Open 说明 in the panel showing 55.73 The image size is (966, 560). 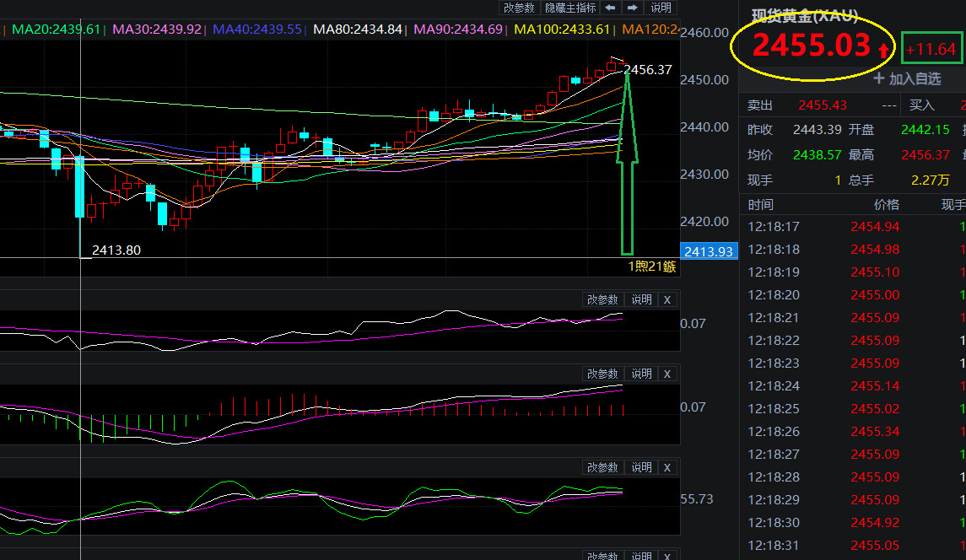[x=641, y=467]
